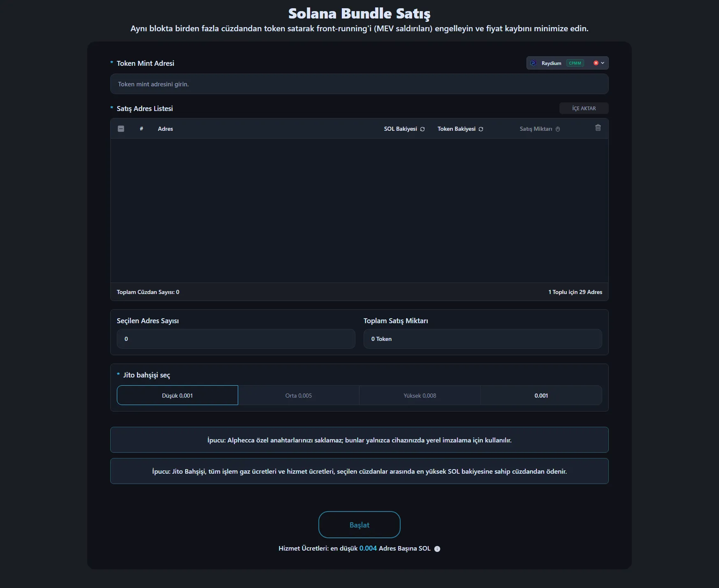Click the Adres column header
719x588 pixels.
(165, 129)
